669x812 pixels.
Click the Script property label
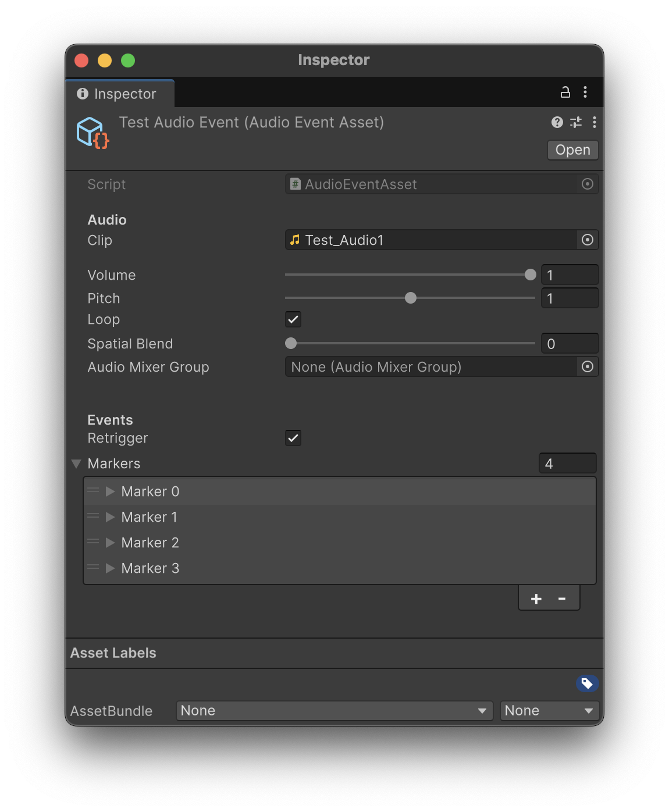click(x=106, y=184)
